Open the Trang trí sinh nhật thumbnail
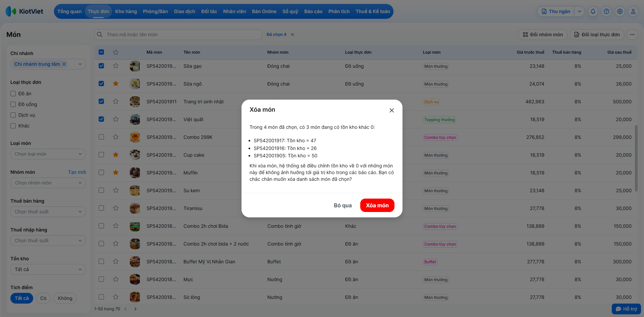Viewport: 644px width, 317px height. [135, 101]
